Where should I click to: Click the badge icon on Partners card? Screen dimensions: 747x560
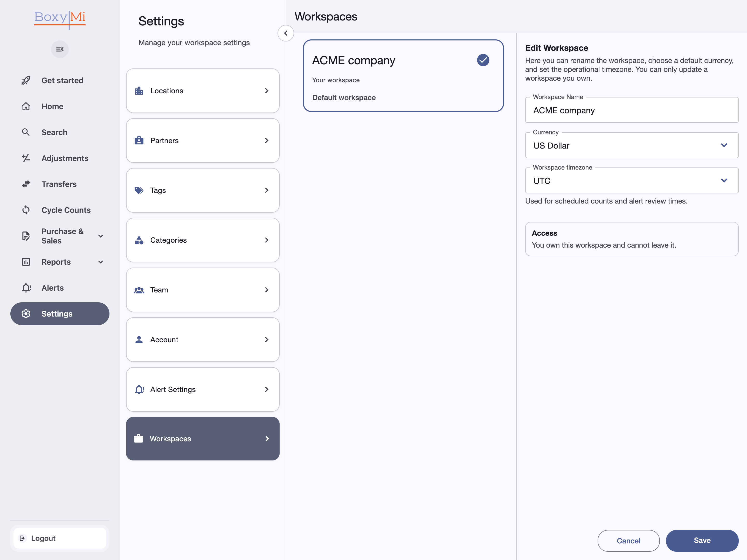click(x=139, y=141)
